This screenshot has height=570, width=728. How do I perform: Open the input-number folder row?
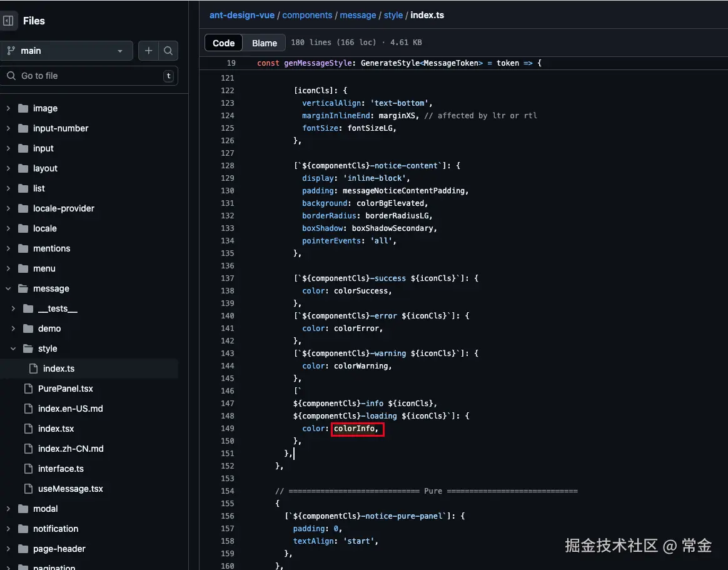[x=89, y=128]
